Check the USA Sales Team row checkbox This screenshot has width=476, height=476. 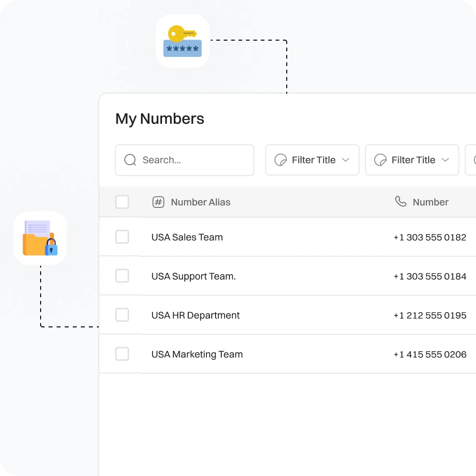pos(122,237)
